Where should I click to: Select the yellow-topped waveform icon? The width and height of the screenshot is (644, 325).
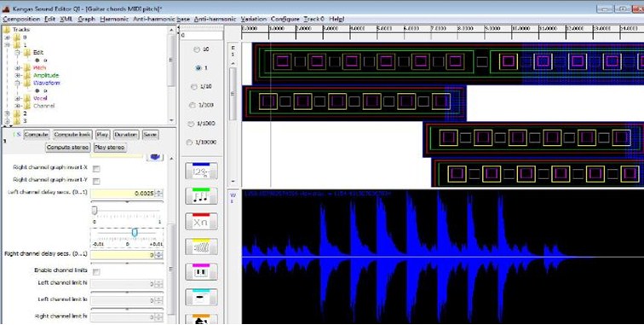point(201,247)
